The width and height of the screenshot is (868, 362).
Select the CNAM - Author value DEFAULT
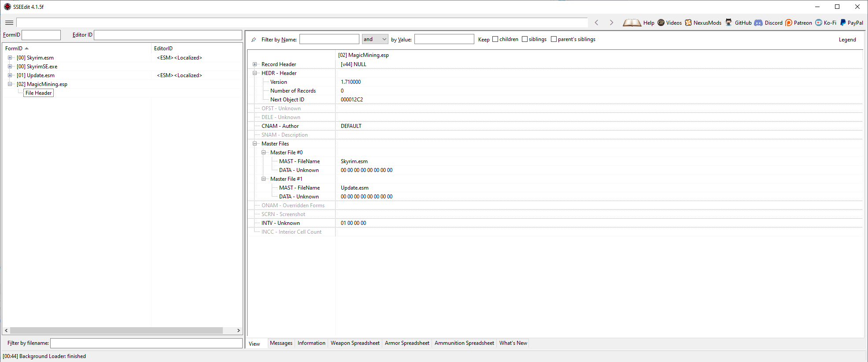click(351, 126)
